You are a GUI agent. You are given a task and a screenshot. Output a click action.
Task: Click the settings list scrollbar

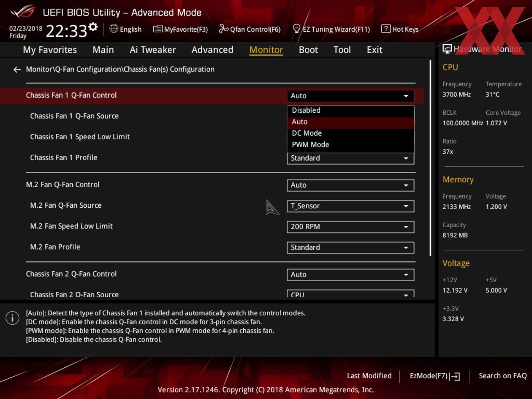(430, 158)
